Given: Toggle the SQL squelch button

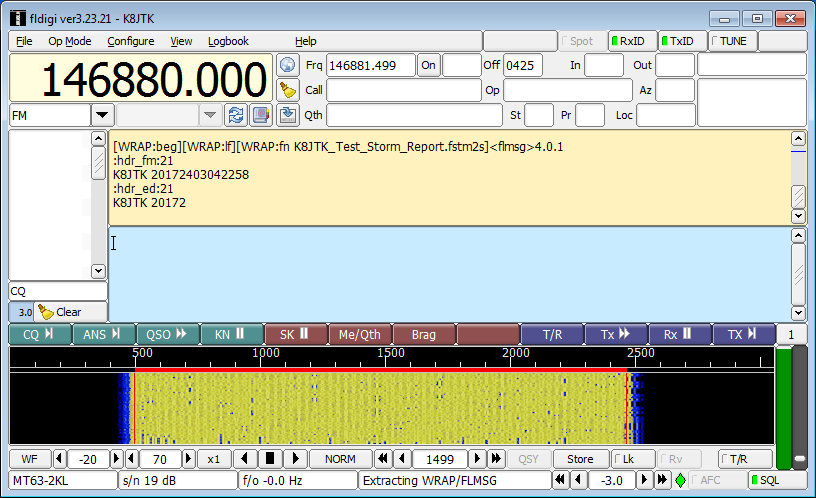Looking at the screenshot, I should coord(777,480).
